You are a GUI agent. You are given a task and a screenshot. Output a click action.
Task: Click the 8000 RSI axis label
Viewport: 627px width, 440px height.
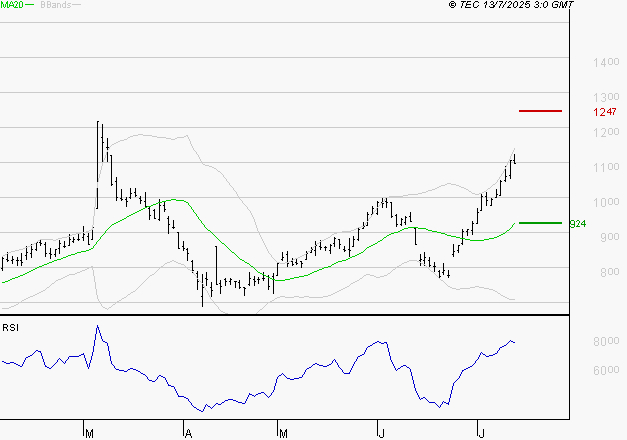(x=606, y=341)
